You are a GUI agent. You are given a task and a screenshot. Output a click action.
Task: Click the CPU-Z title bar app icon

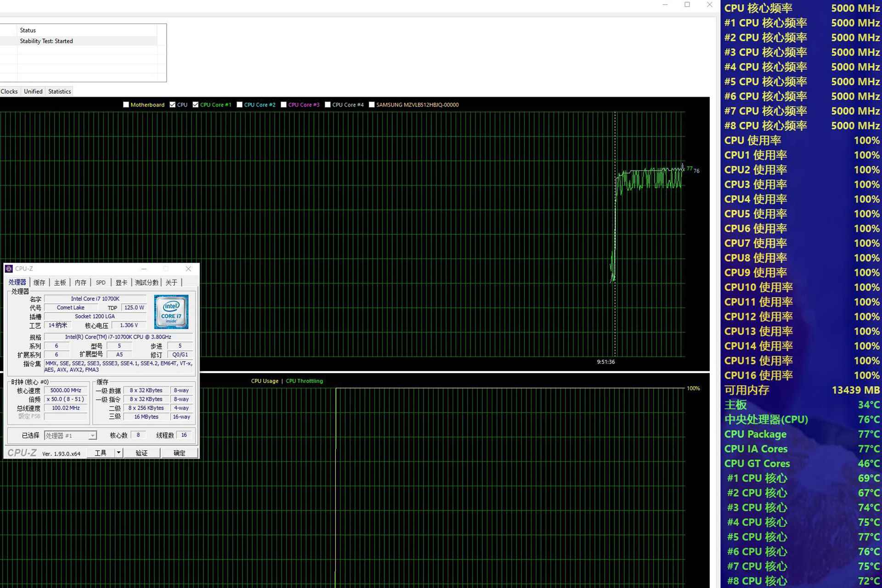click(9, 269)
